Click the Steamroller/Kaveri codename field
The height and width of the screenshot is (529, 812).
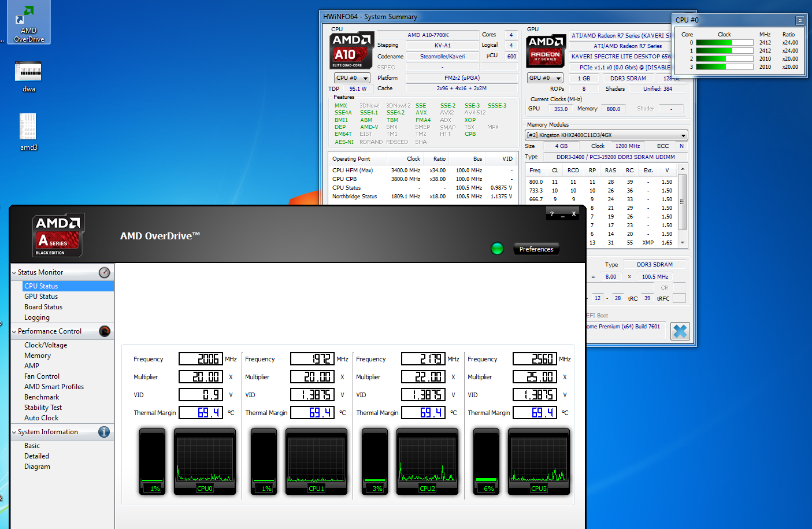(442, 57)
